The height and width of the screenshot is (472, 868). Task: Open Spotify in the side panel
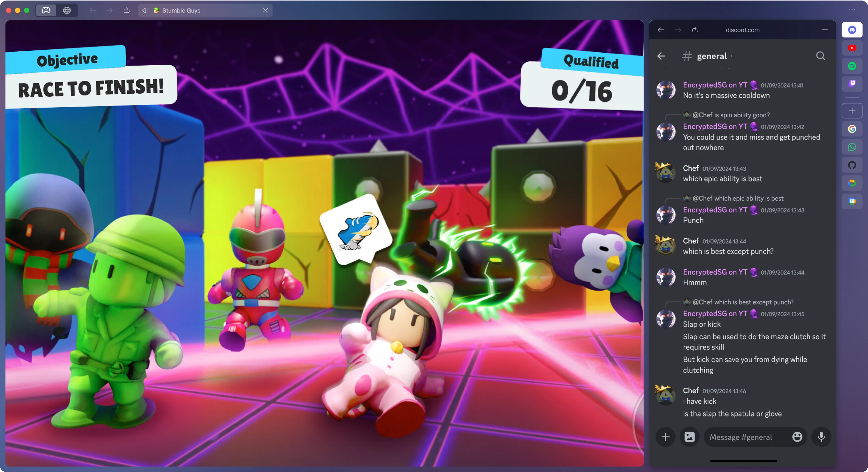tap(852, 66)
